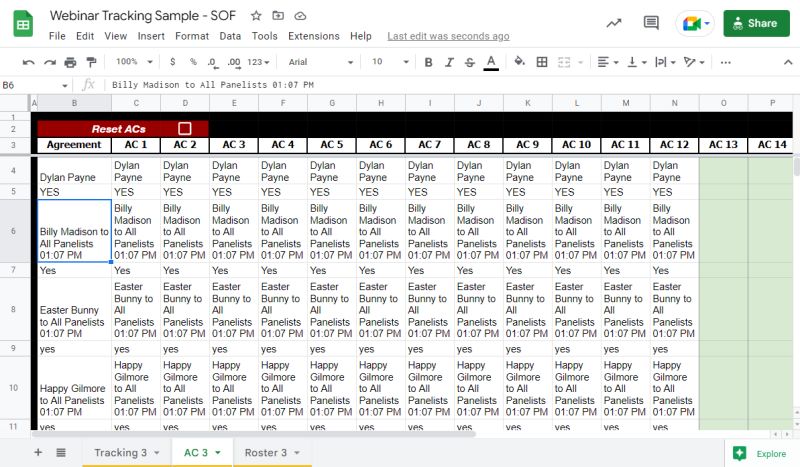Open the zoom level dropdown
Screen dimensions: 800x467
(135, 62)
